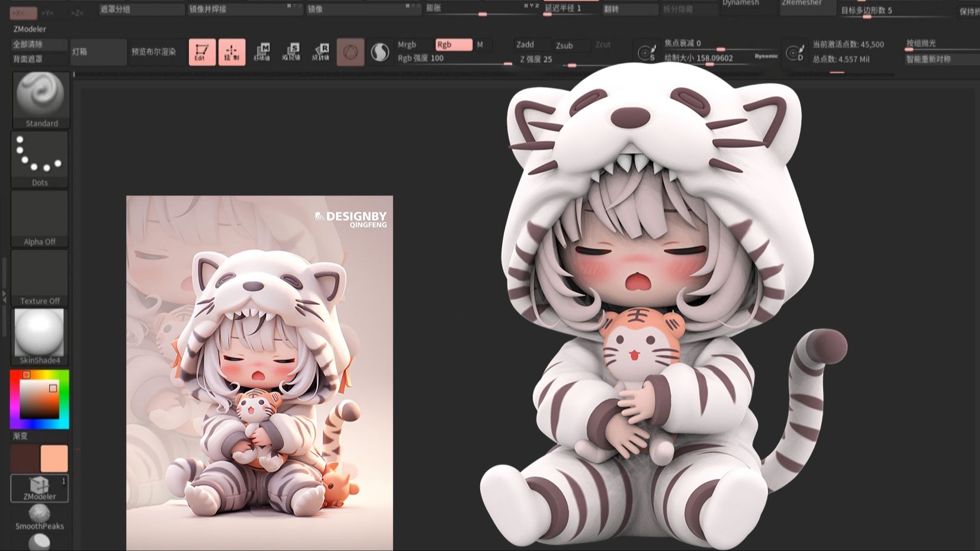The height and width of the screenshot is (551, 980).
Task: Toggle the Draw (绘制) mode button
Action: 232,52
